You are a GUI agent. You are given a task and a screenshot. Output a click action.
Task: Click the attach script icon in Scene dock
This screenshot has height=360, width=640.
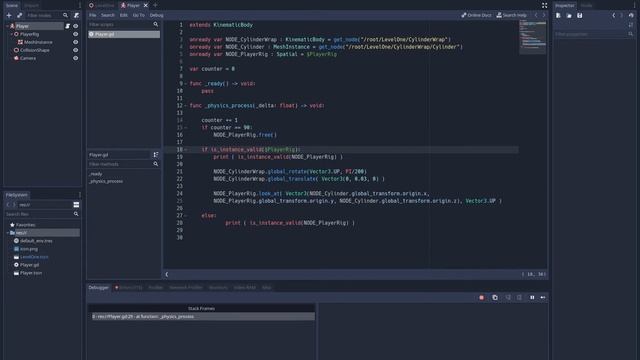click(x=76, y=15)
